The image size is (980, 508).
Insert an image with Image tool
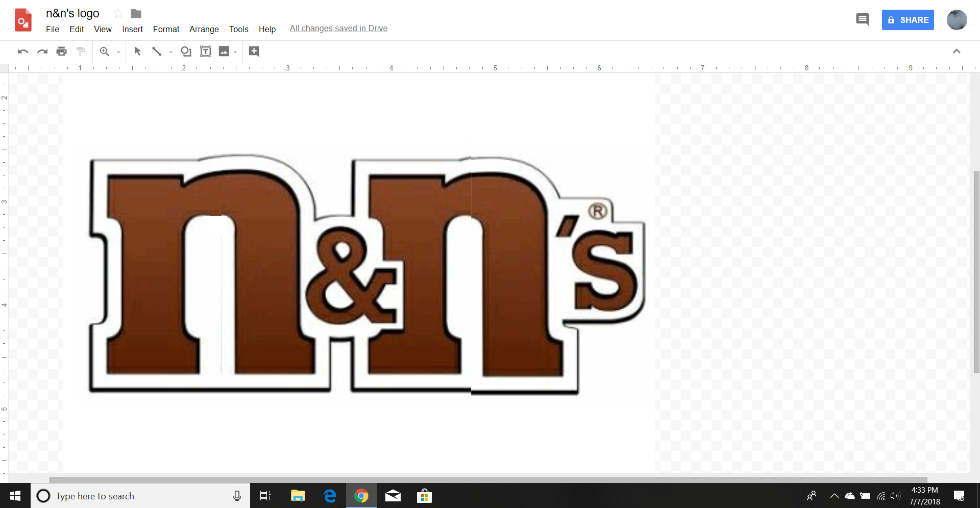click(x=224, y=52)
